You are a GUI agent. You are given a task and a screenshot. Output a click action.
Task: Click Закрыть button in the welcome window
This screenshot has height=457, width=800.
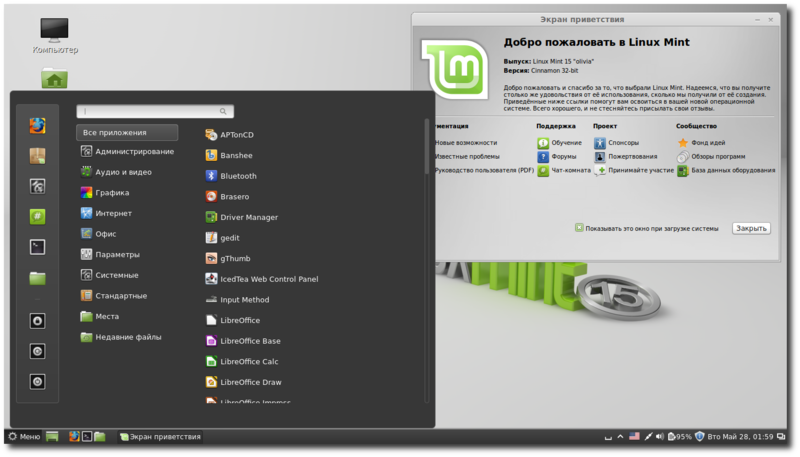[752, 228]
